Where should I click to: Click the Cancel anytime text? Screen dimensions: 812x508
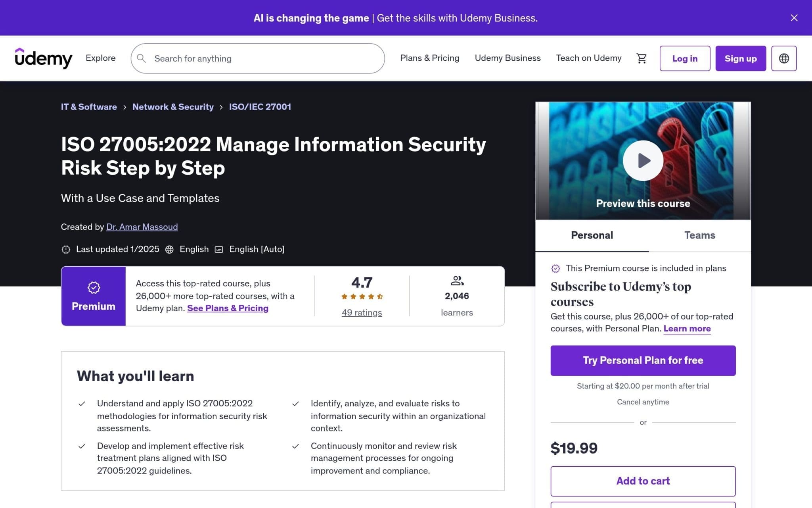(x=643, y=402)
